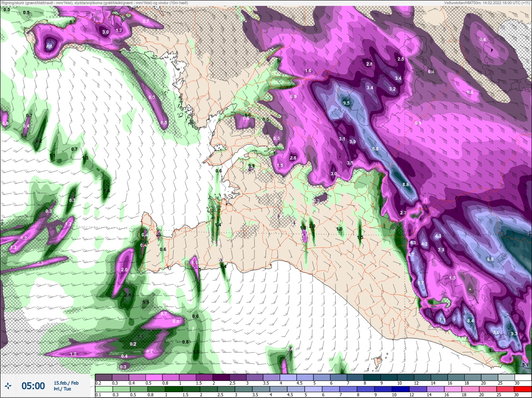Click the 2.7 precipitation value on the map
The image size is (532, 398).
[403, 213]
